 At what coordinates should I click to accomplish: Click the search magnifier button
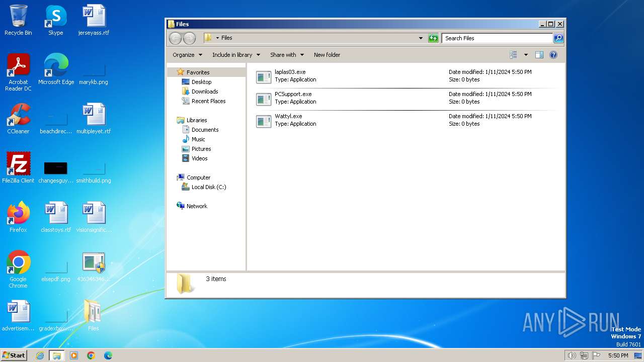558,38
